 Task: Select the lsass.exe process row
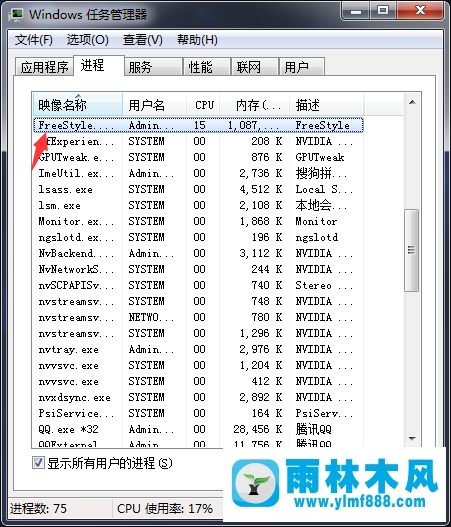tap(198, 189)
